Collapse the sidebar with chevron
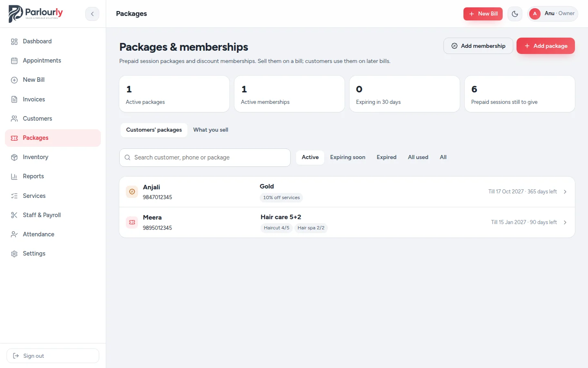The height and width of the screenshot is (368, 588). tap(92, 13)
